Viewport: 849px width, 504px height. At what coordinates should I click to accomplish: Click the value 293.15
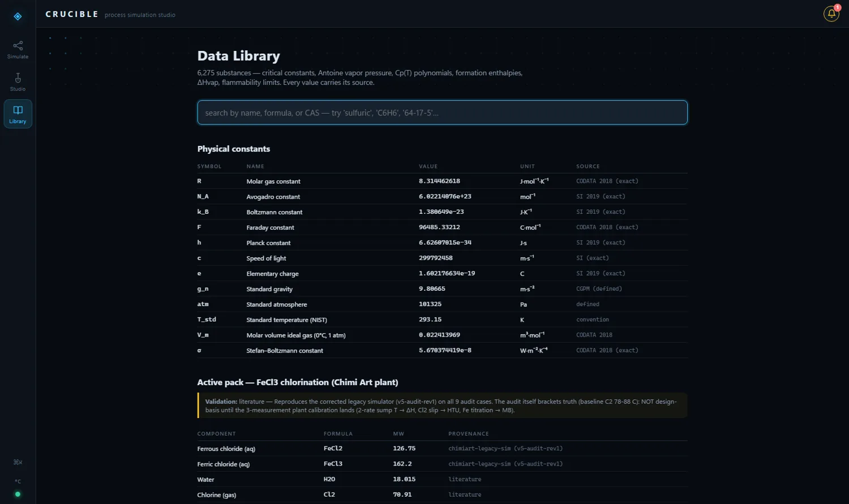[x=430, y=320]
